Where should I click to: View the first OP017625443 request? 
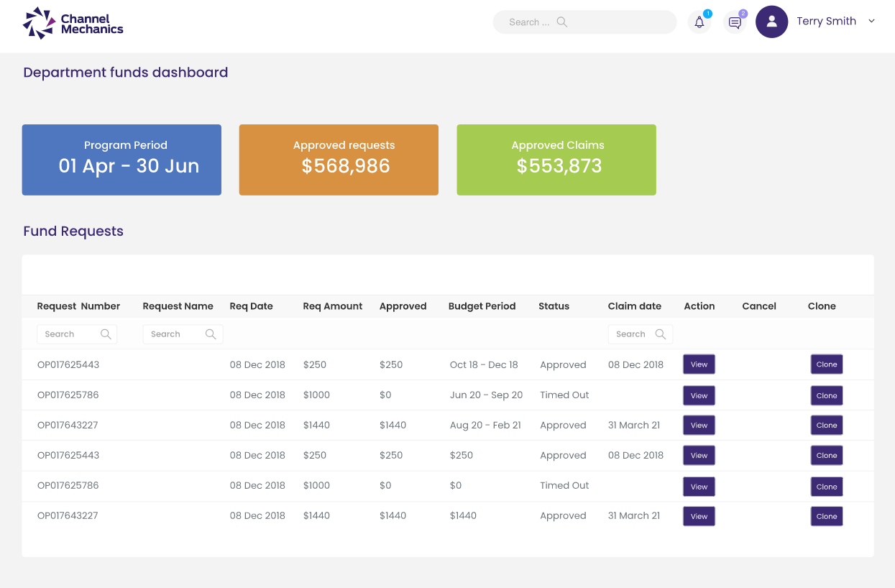699,364
